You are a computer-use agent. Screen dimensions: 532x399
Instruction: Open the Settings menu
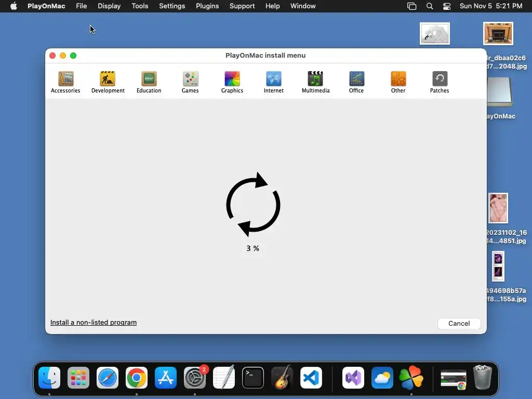(172, 6)
